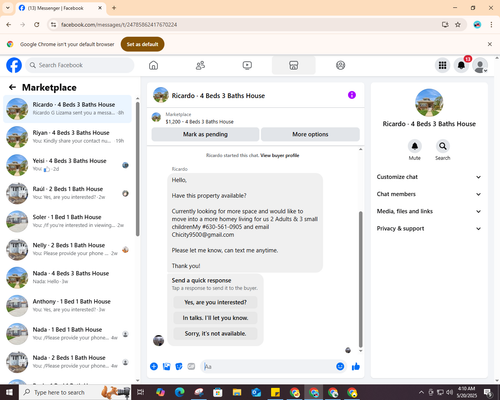Open the Friends icon in top navigation
500x400 pixels.
click(x=200, y=65)
